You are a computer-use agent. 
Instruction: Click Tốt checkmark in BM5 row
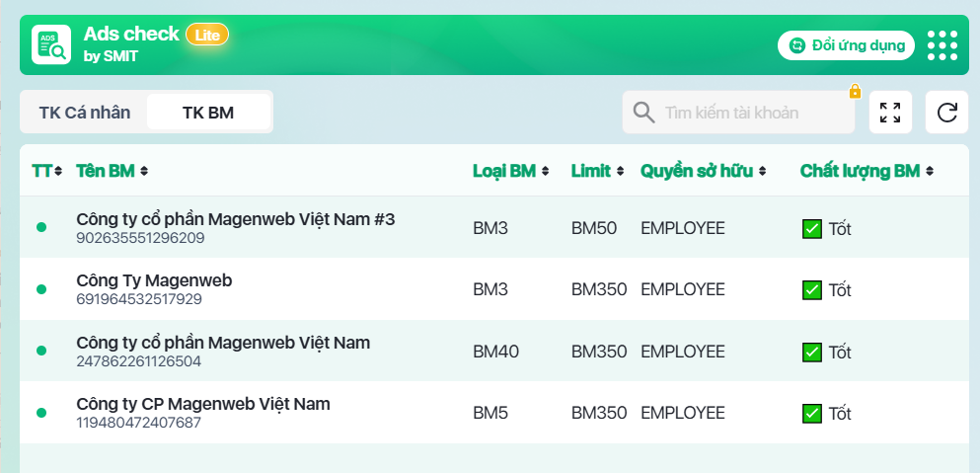pos(812,414)
